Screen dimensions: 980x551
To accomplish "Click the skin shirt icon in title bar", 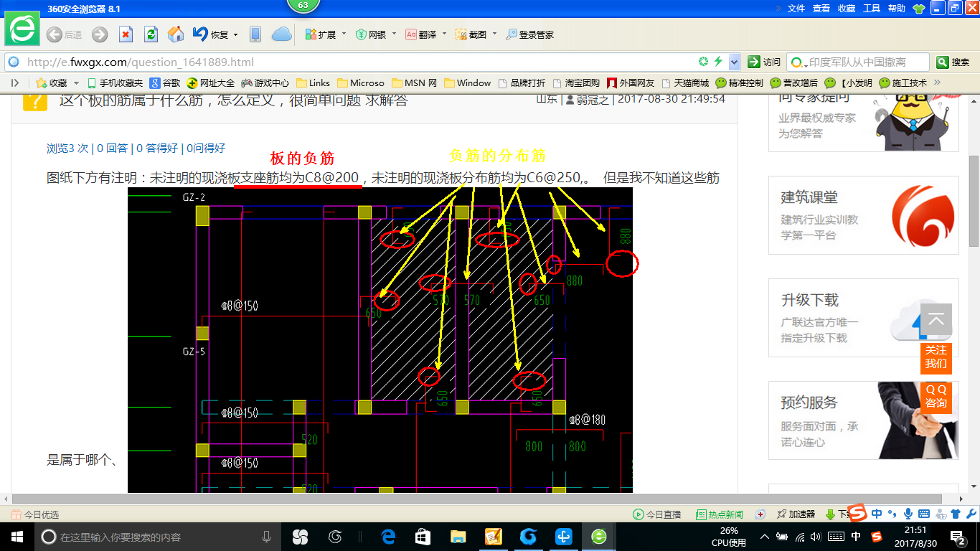I will coord(918,9).
